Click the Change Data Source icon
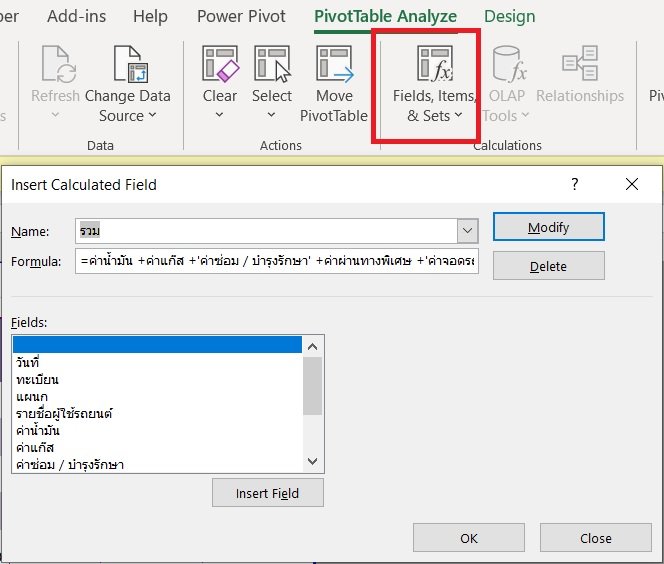This screenshot has width=664, height=564. (128, 64)
